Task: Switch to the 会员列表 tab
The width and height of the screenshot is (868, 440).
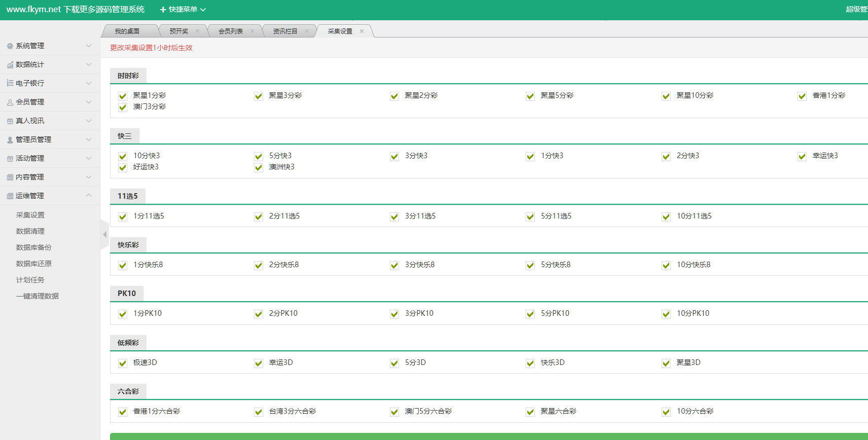Action: pyautogui.click(x=231, y=31)
